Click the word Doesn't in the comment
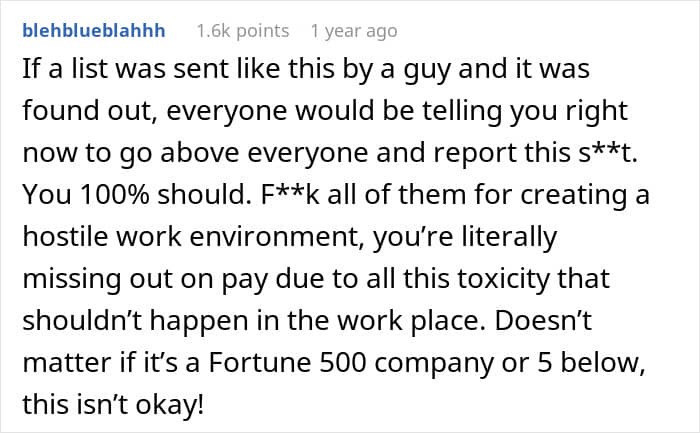 543,321
